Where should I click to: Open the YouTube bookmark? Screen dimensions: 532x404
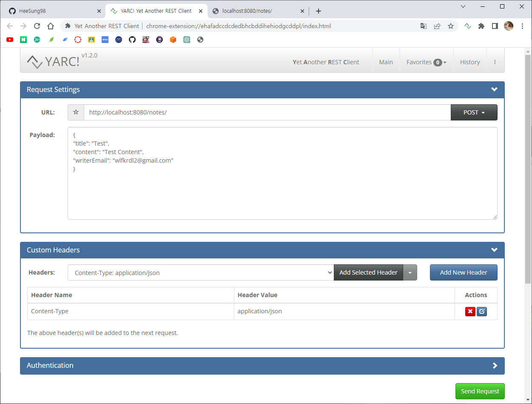(x=10, y=40)
